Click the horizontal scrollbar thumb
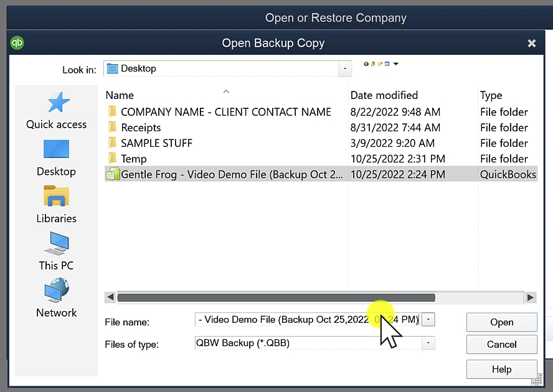This screenshot has width=553, height=392. pos(276,297)
